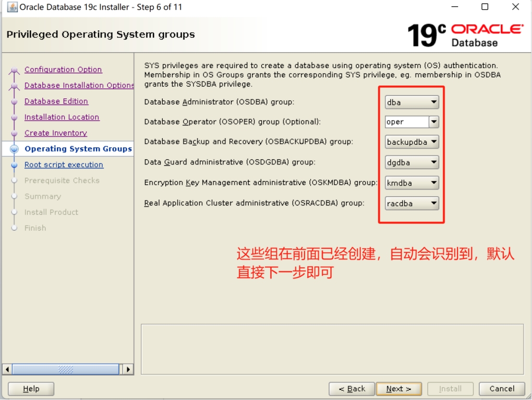Click the Database Edition step bullet
532x400 pixels.
pos(14,101)
